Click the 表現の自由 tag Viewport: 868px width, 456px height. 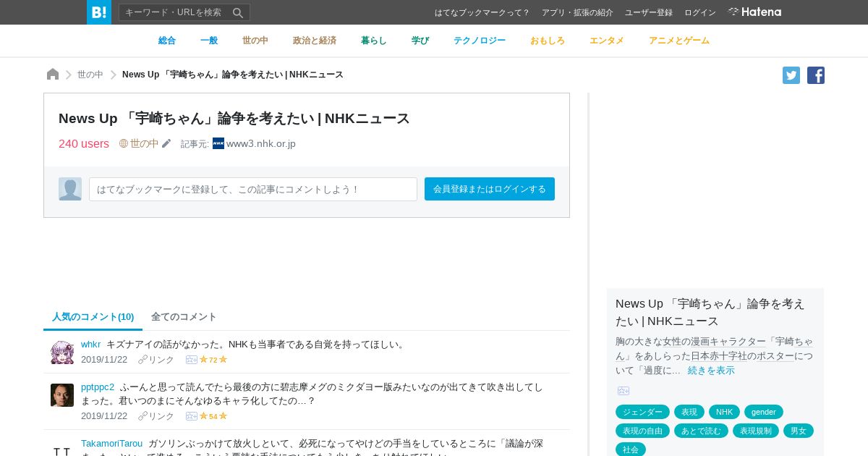pos(642,431)
